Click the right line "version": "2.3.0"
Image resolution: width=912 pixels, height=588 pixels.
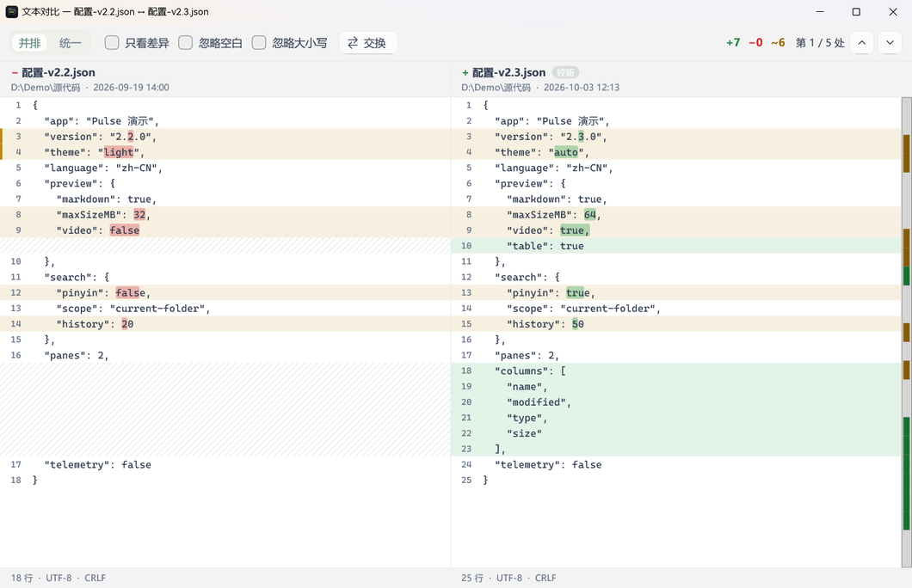click(676, 137)
